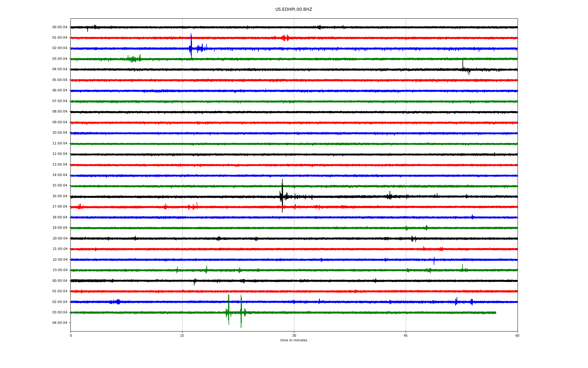Select the 08:00:04 row time label
588x368 pixels.
[x=60, y=112]
